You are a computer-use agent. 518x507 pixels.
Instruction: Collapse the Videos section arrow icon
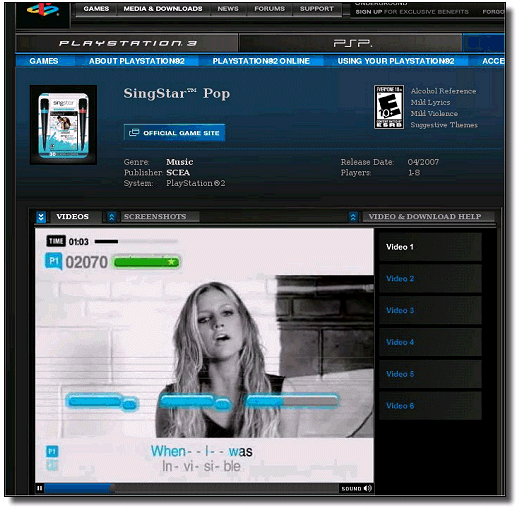tap(41, 217)
